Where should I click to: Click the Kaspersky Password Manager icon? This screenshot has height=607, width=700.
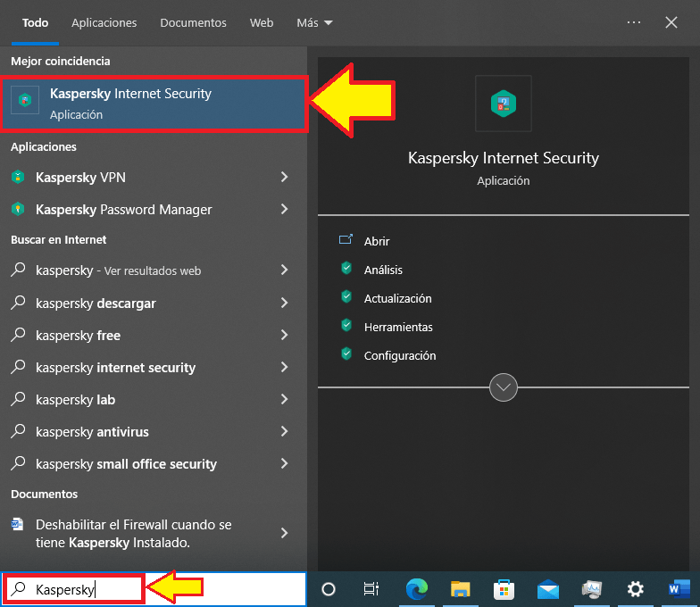[x=18, y=210]
